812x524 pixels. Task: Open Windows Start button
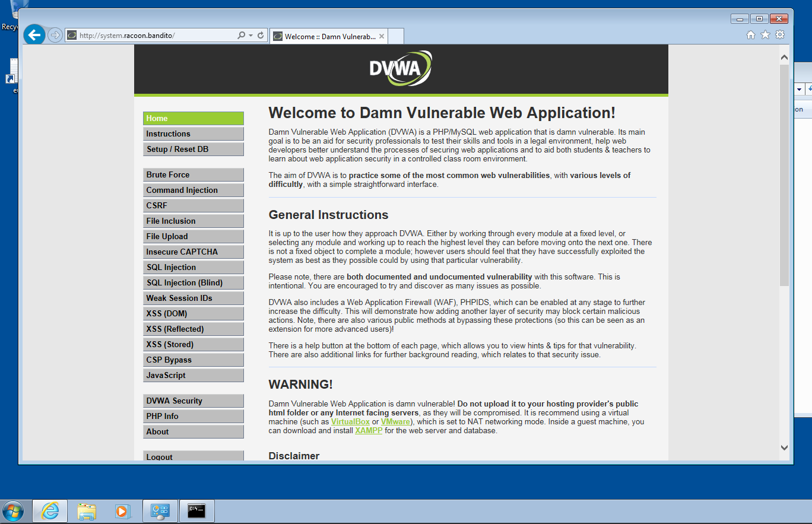pyautogui.click(x=13, y=511)
